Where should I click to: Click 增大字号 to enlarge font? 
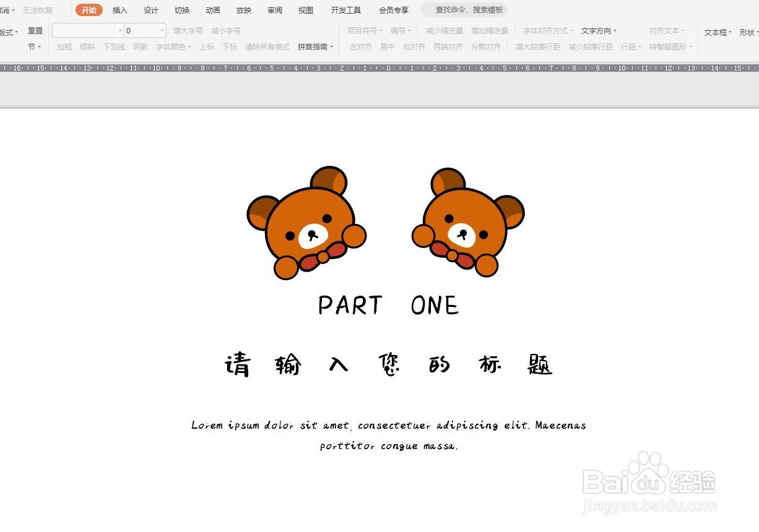(188, 30)
